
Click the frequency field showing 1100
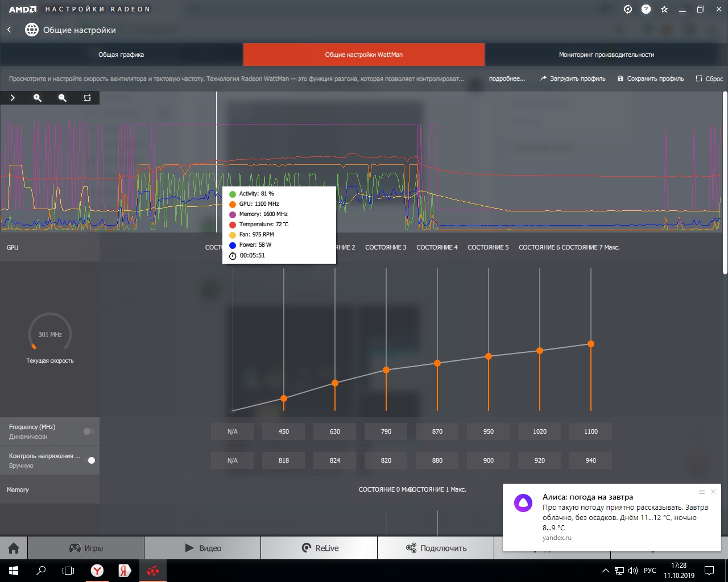tap(591, 431)
